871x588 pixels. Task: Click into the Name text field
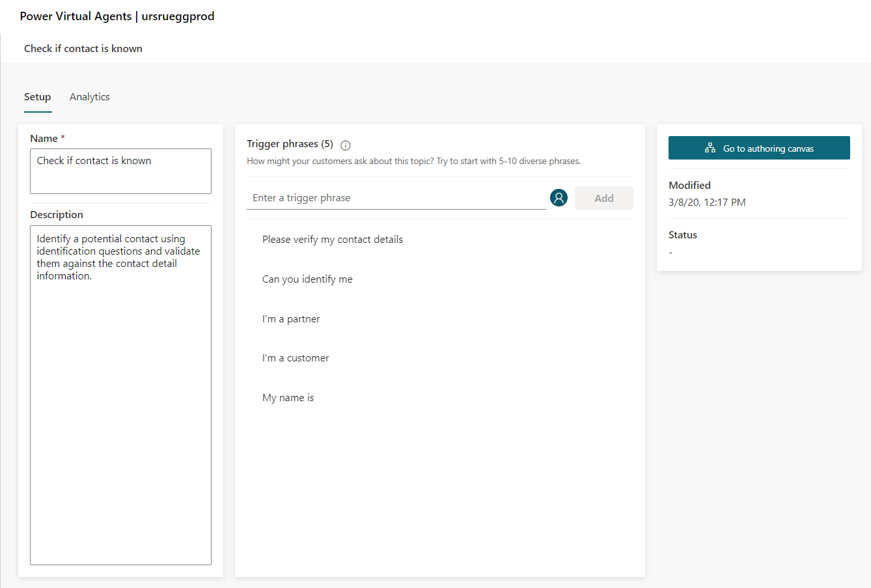click(x=120, y=171)
